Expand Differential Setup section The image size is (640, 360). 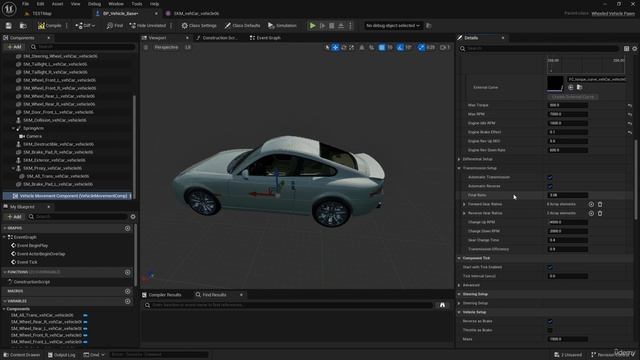459,159
